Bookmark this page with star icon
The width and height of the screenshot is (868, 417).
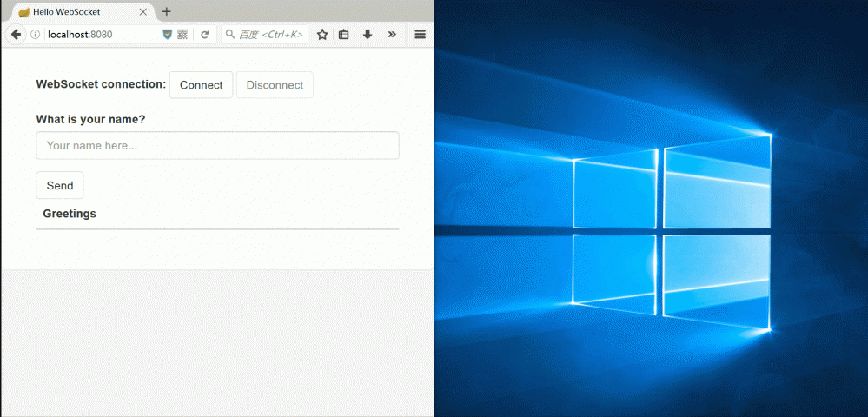[x=322, y=35]
